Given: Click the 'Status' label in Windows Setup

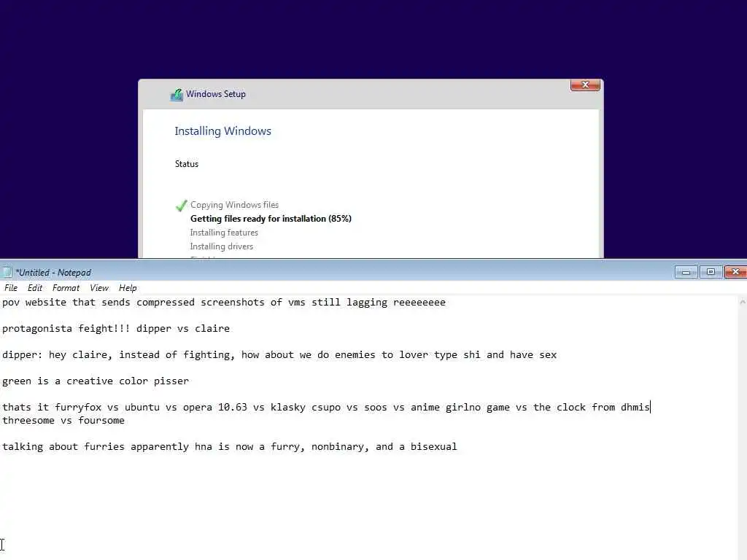Looking at the screenshot, I should point(186,164).
